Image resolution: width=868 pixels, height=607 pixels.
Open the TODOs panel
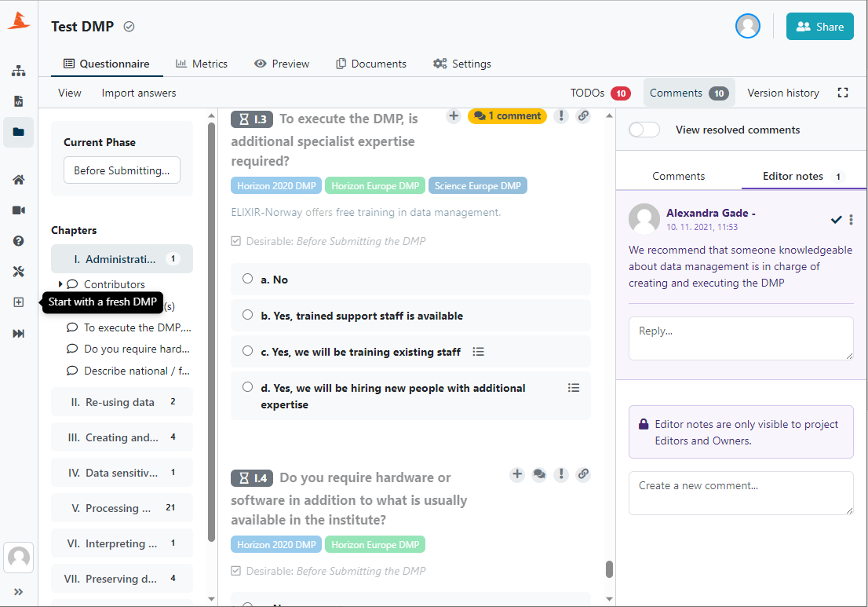tap(600, 93)
